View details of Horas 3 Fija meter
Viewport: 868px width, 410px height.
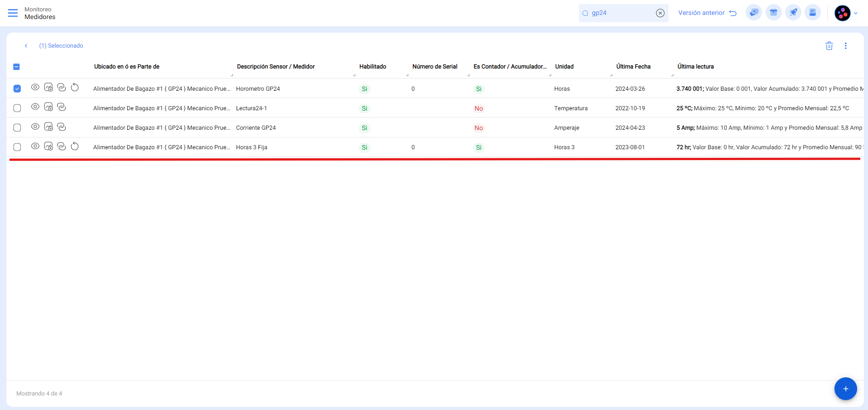click(x=35, y=146)
